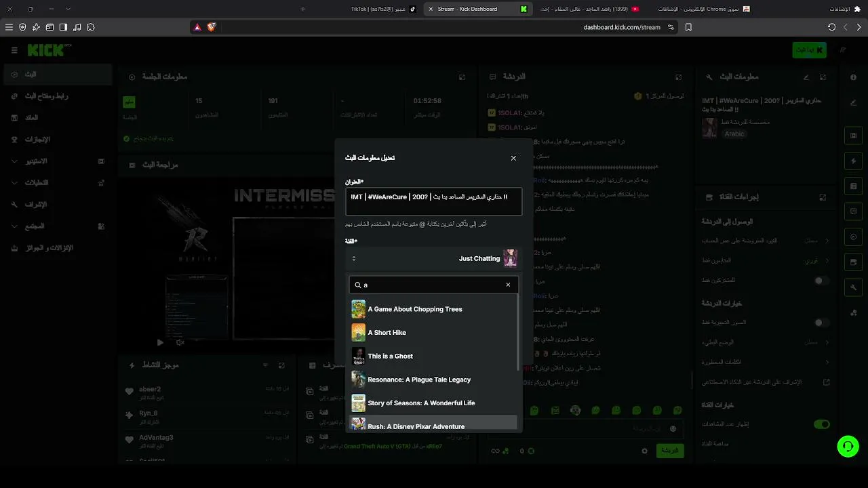Pick Rush: A Disney Pixar Adventure
868x488 pixels.
pos(433,424)
